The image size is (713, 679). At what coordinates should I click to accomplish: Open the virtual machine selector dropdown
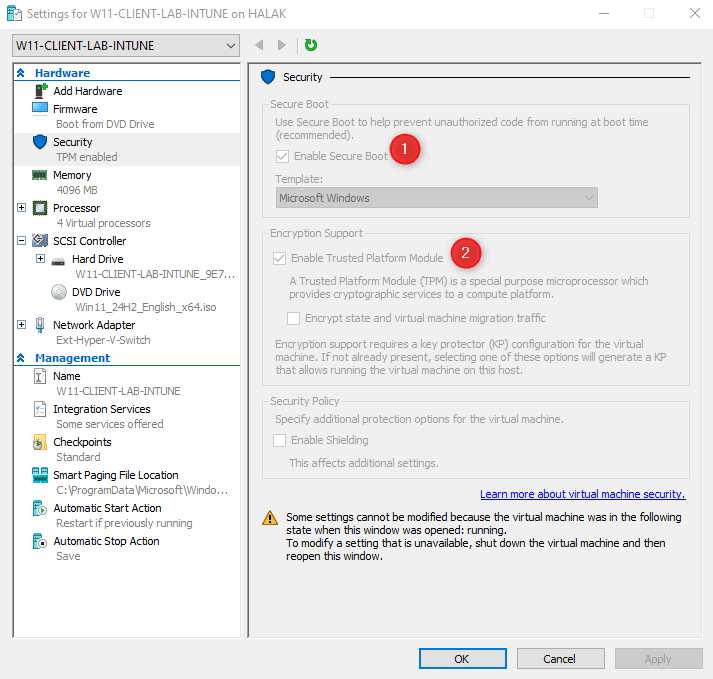point(126,45)
